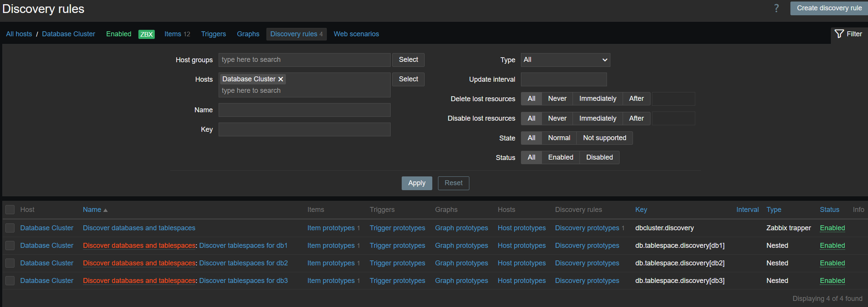
Task: Click Select button for Hosts
Action: click(408, 79)
